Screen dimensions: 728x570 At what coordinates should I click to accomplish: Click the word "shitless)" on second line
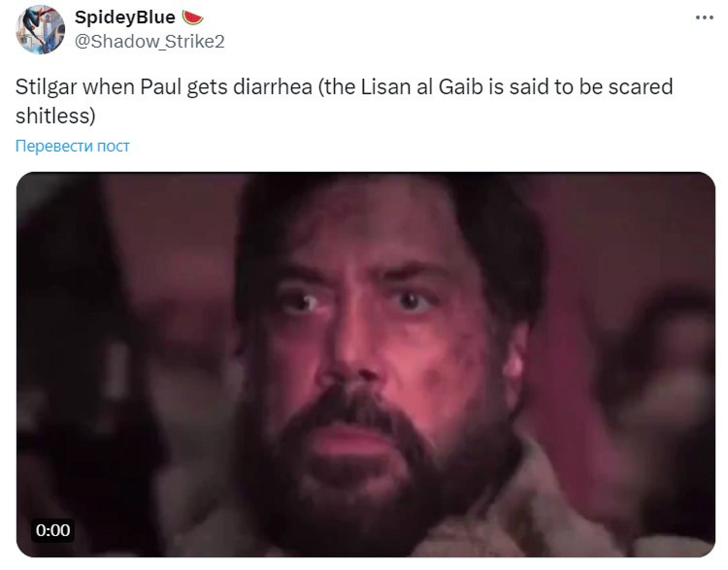tap(55, 116)
